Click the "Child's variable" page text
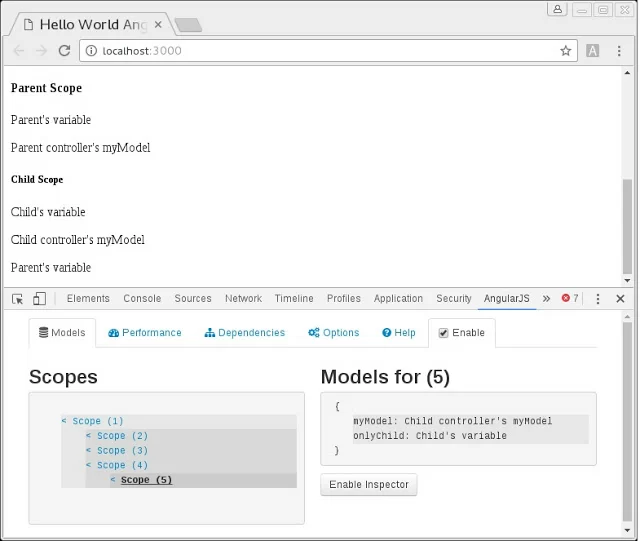This screenshot has height=541, width=640. [48, 212]
